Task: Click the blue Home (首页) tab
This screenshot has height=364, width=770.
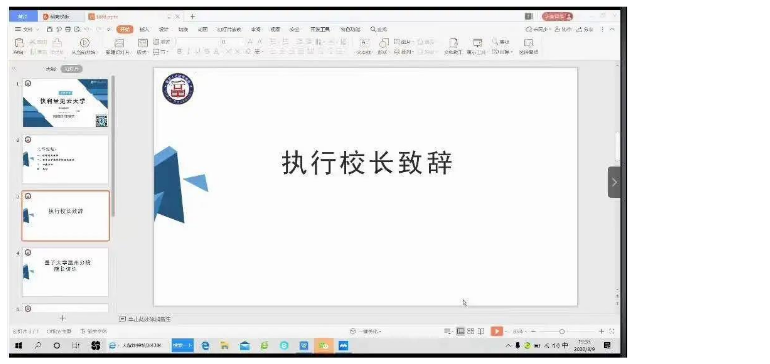Action: click(x=23, y=17)
